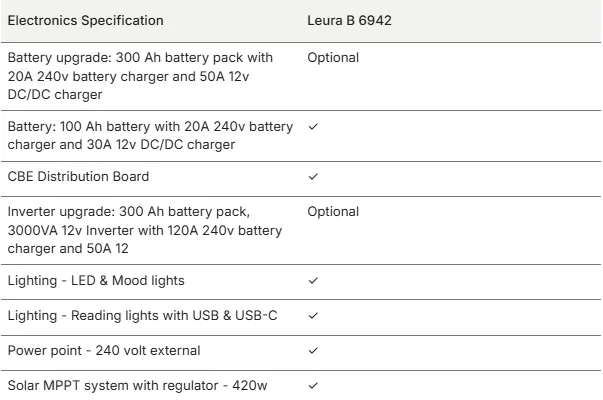Image resolution: width=603 pixels, height=400 pixels.
Task: Click the CBE Distribution Board checkmark
Action: coord(314,177)
